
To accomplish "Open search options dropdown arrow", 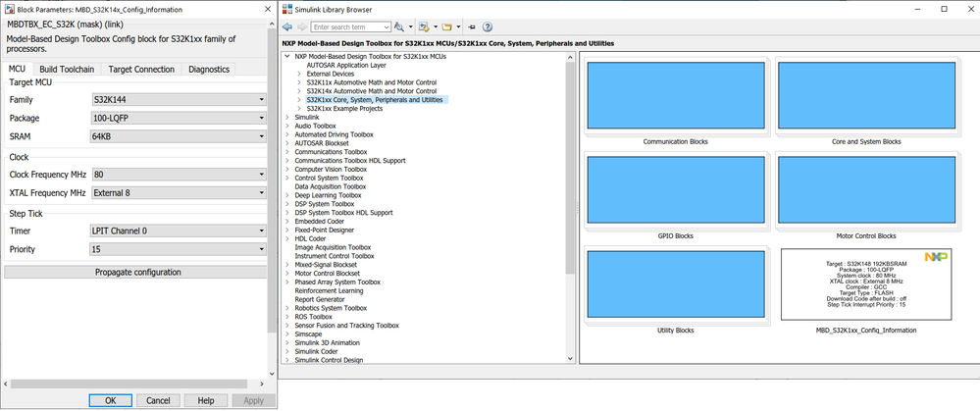I will (x=411, y=26).
